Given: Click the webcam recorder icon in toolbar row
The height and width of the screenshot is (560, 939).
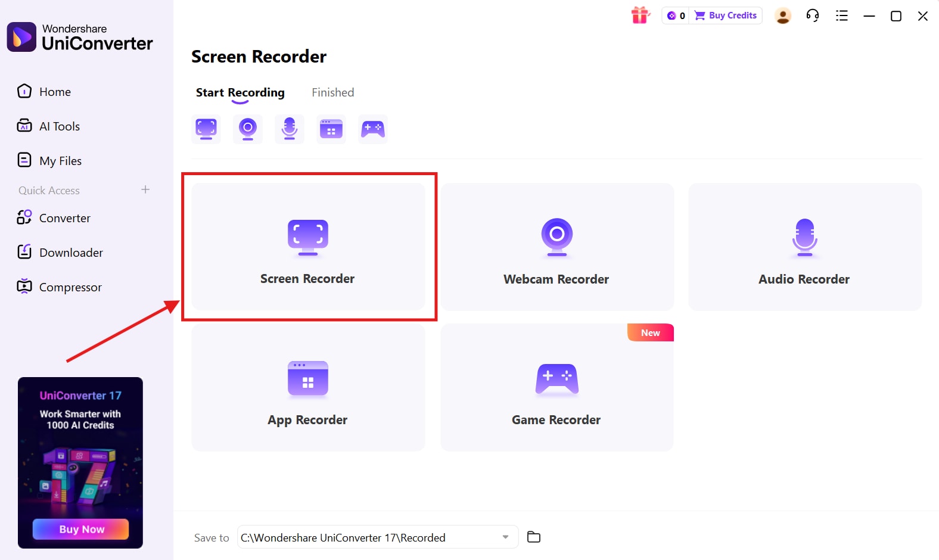Looking at the screenshot, I should point(248,129).
